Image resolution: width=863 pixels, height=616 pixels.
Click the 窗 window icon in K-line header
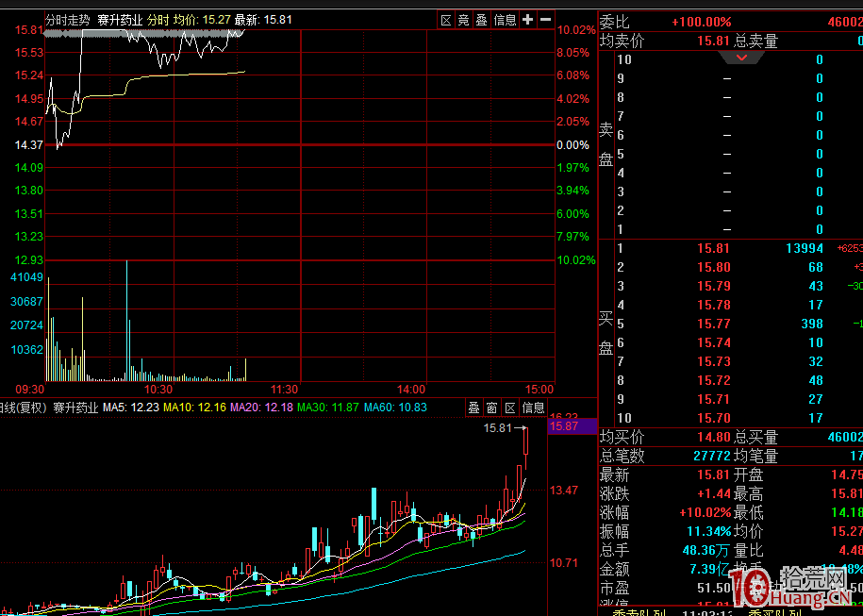click(x=491, y=408)
